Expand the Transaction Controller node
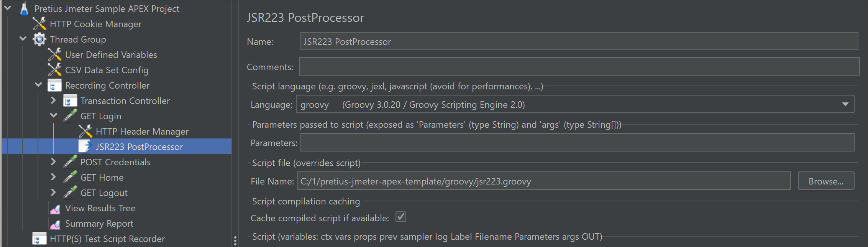This screenshot has width=868, height=247. click(53, 100)
